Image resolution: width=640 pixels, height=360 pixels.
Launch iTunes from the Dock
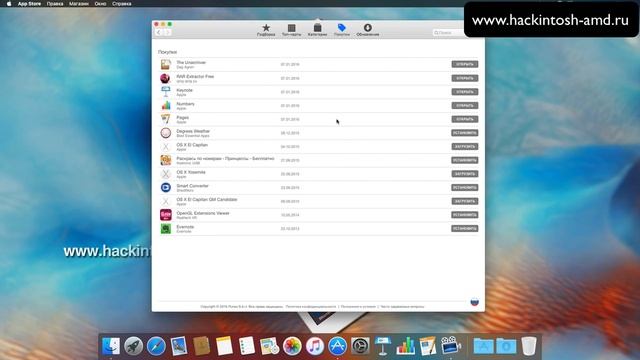(x=315, y=346)
